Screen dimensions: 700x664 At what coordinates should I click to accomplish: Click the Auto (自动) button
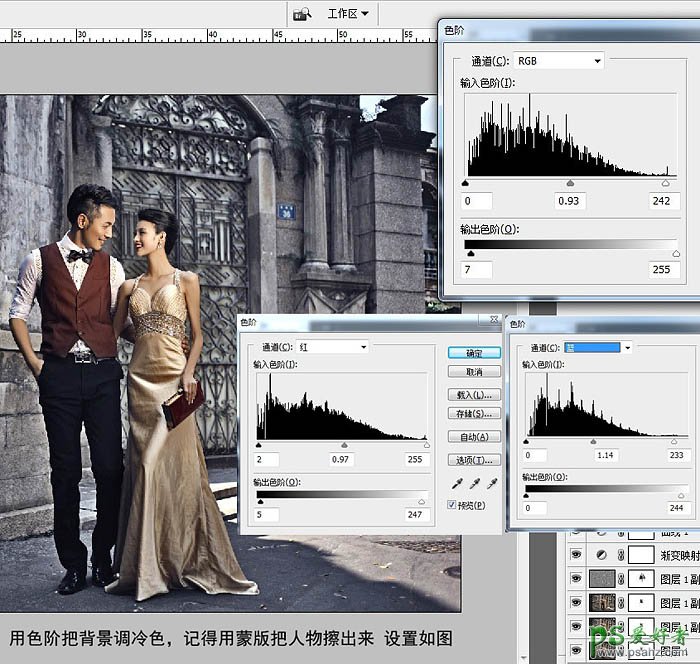pos(474,437)
